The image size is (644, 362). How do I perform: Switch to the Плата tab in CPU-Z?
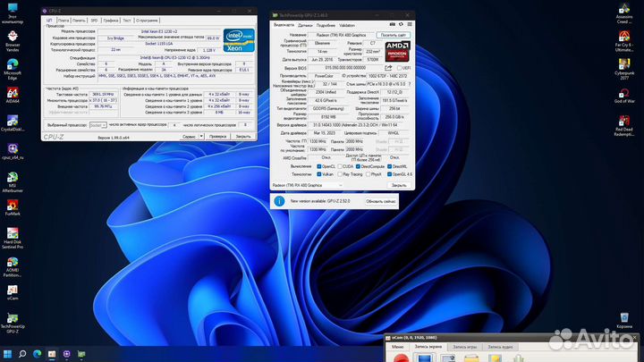64,20
